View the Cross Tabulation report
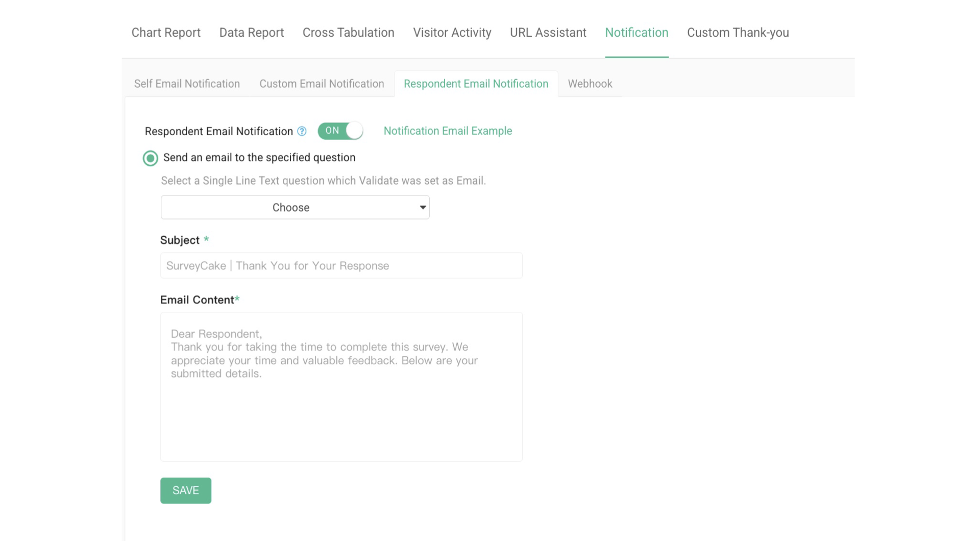Viewport: 980px width, 551px height. point(348,32)
